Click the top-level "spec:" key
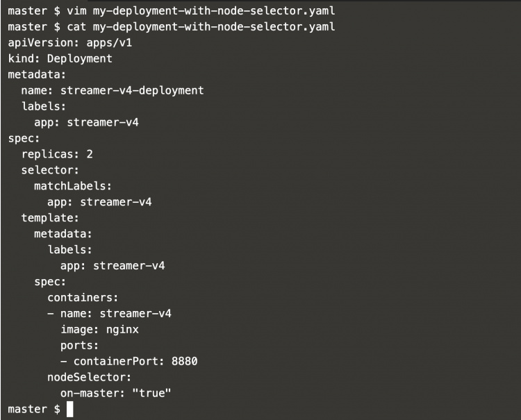Screen dimensions: 521x420 click(24, 138)
